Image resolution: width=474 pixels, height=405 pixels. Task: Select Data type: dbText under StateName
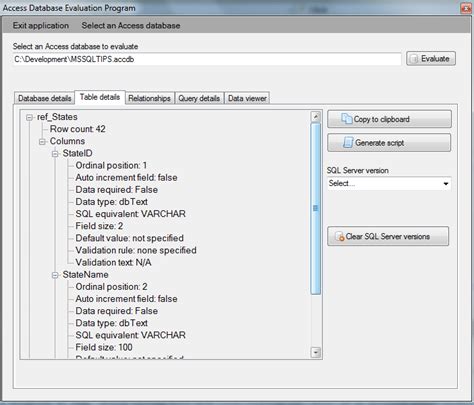111,323
